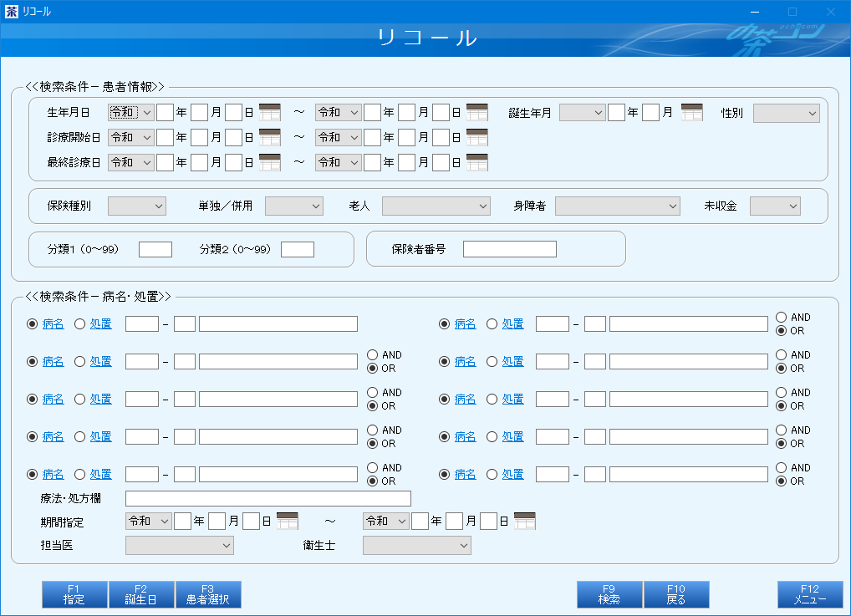Focus the 分類2 (0~99) input field
The height and width of the screenshot is (616, 851).
click(298, 250)
